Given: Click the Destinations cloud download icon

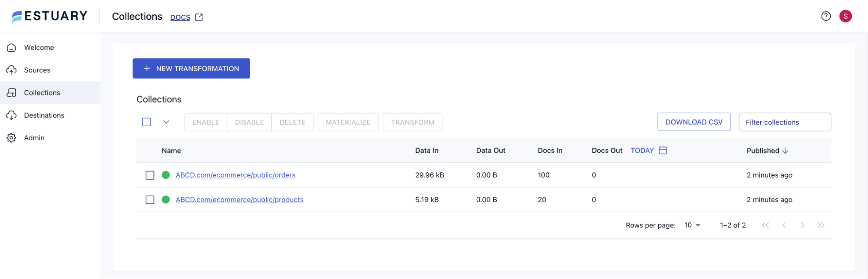Looking at the screenshot, I should [12, 115].
